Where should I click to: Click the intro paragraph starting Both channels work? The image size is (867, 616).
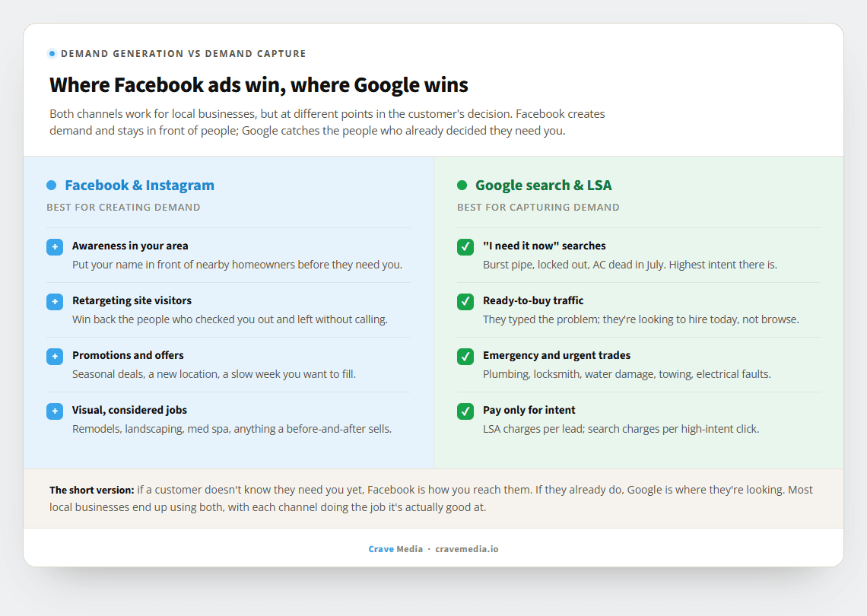327,122
